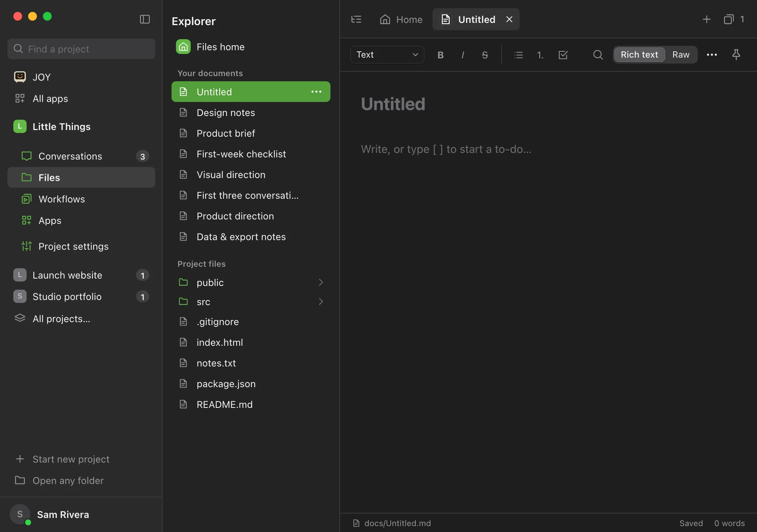Open the First-week checklist document

point(251,154)
